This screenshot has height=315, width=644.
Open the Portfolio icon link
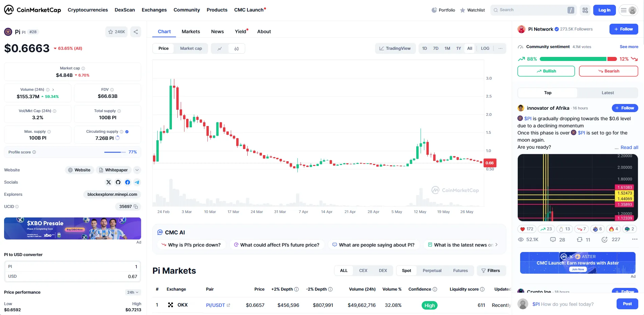(x=443, y=10)
